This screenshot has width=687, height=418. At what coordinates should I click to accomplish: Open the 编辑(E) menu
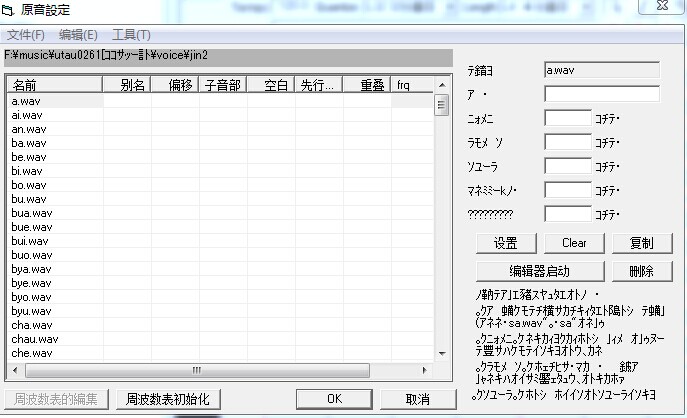(x=78, y=35)
